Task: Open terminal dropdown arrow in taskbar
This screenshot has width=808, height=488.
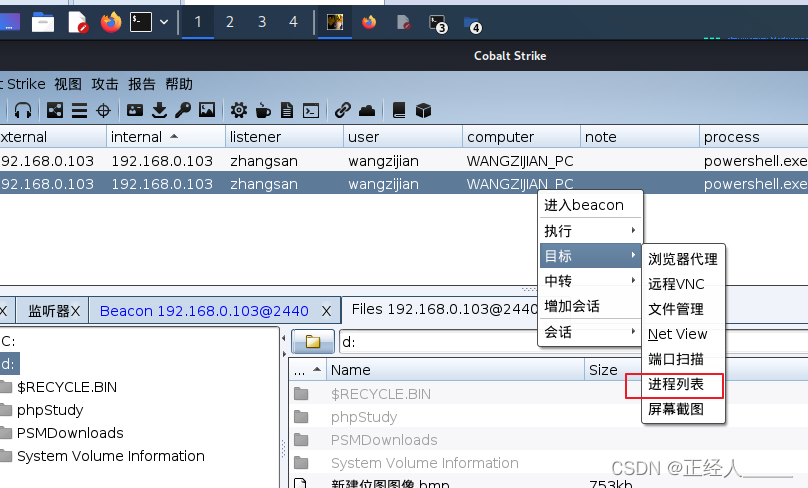Action: point(164,22)
